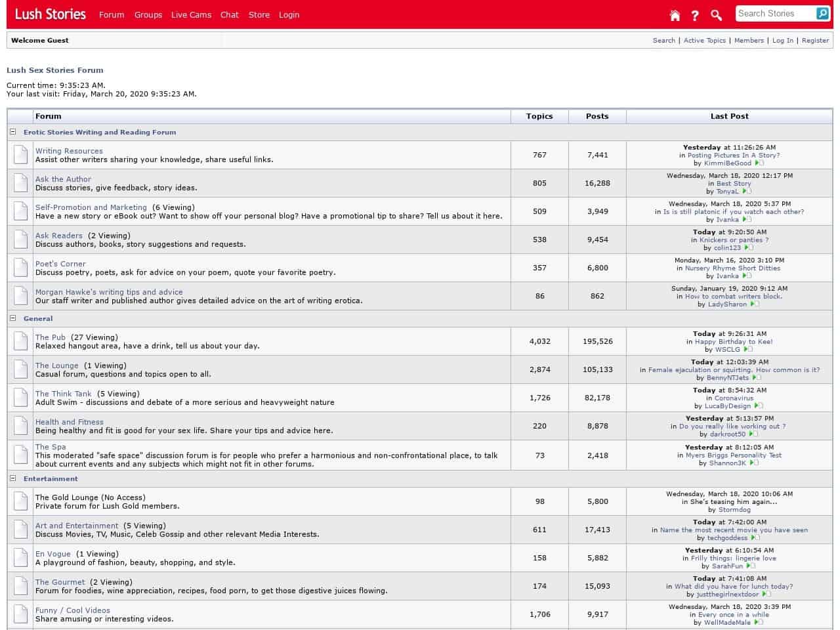Open the Health and Fitness forum
The height and width of the screenshot is (630, 840).
(x=70, y=422)
